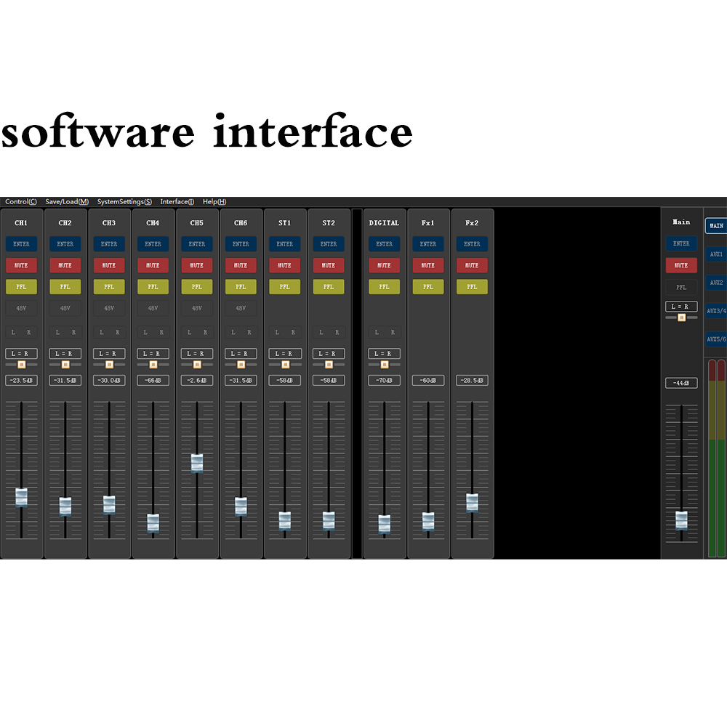Switch to the AUX2 bus tab

click(716, 283)
